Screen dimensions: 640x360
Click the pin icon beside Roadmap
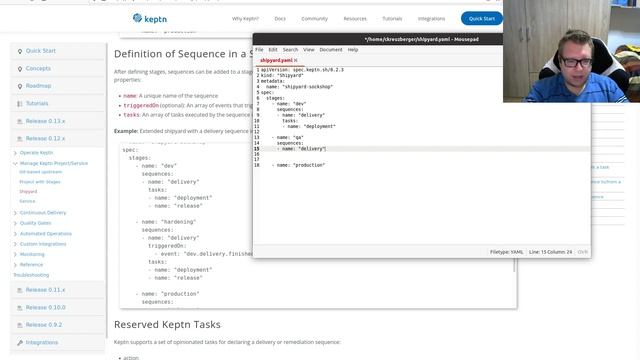tap(20, 87)
